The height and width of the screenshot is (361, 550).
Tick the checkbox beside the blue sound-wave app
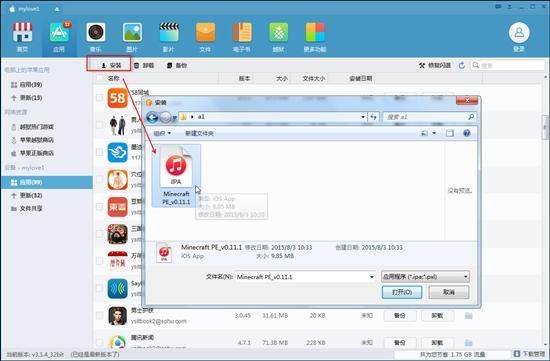click(x=100, y=288)
